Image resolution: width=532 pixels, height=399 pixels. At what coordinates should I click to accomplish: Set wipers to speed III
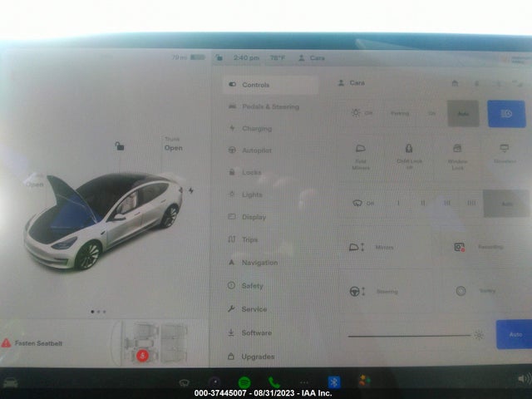447,203
